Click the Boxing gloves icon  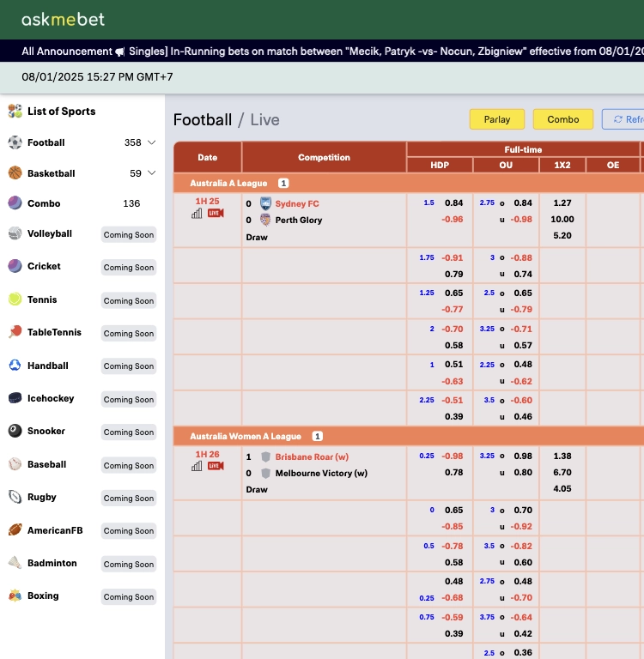[15, 596]
